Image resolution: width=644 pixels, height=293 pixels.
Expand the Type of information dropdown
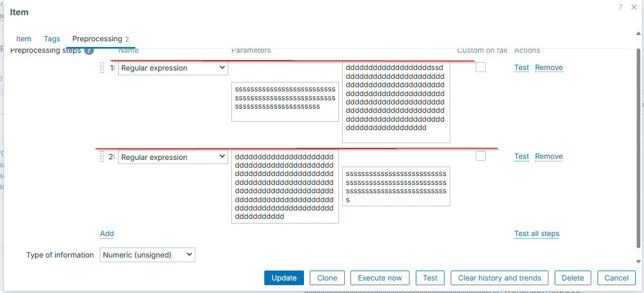[147, 255]
